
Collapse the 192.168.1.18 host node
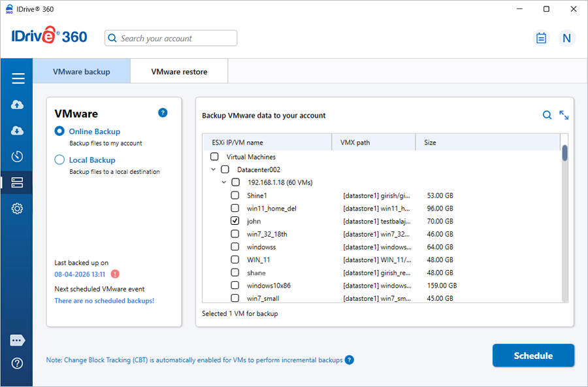click(224, 182)
